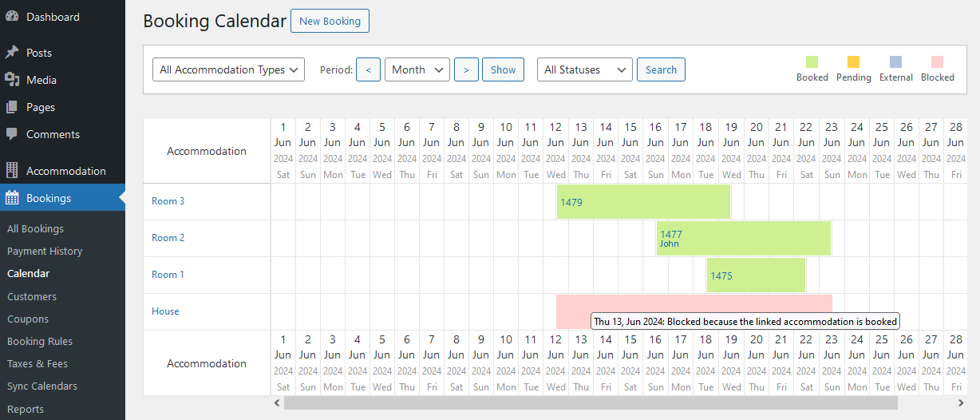Click the 6 Jun Thu bottom header
The image size is (980, 420).
tap(407, 363)
